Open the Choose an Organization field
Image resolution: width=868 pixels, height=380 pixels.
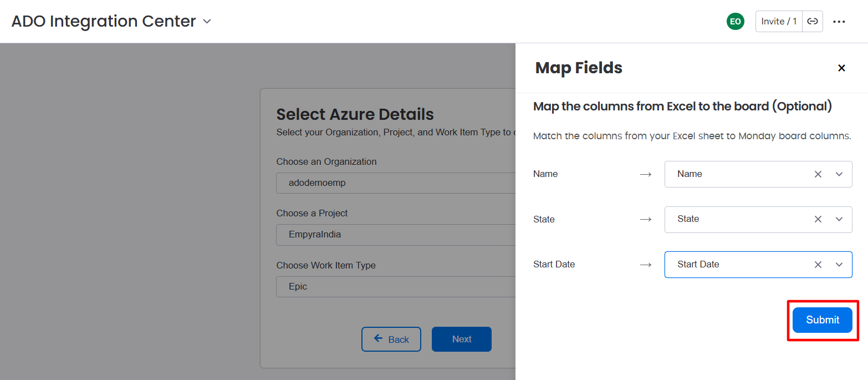coord(396,183)
